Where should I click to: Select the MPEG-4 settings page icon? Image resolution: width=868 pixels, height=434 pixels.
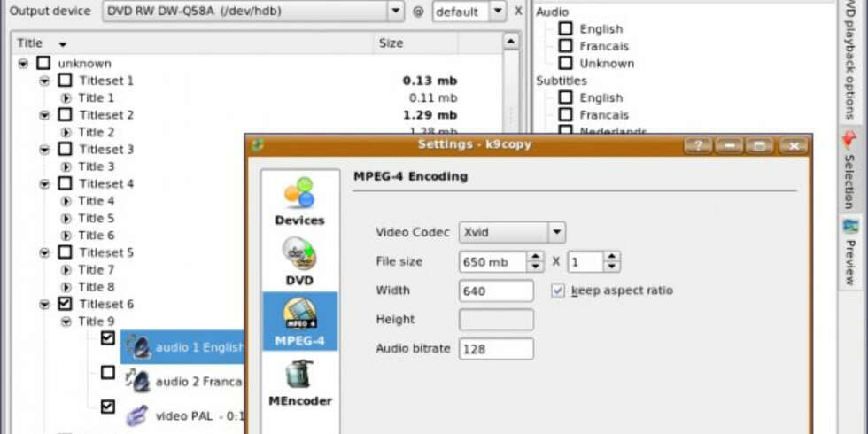(x=299, y=314)
